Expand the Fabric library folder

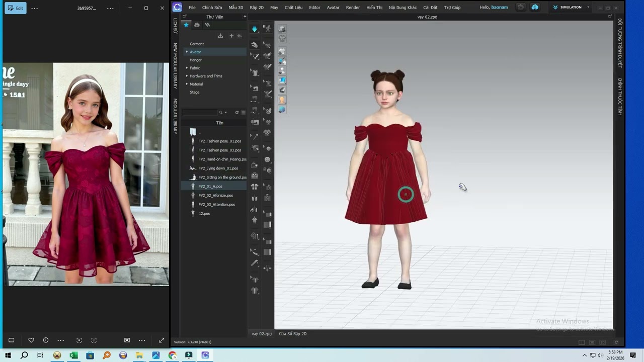pos(187,68)
